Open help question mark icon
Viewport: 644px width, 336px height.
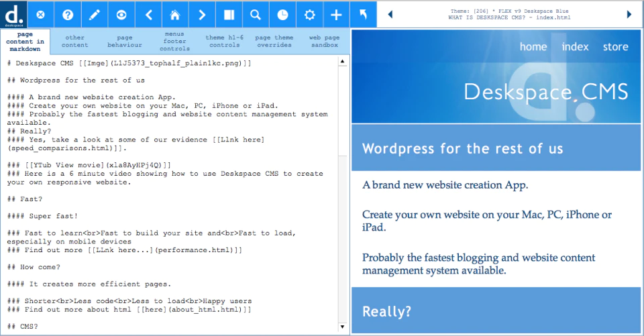(68, 15)
